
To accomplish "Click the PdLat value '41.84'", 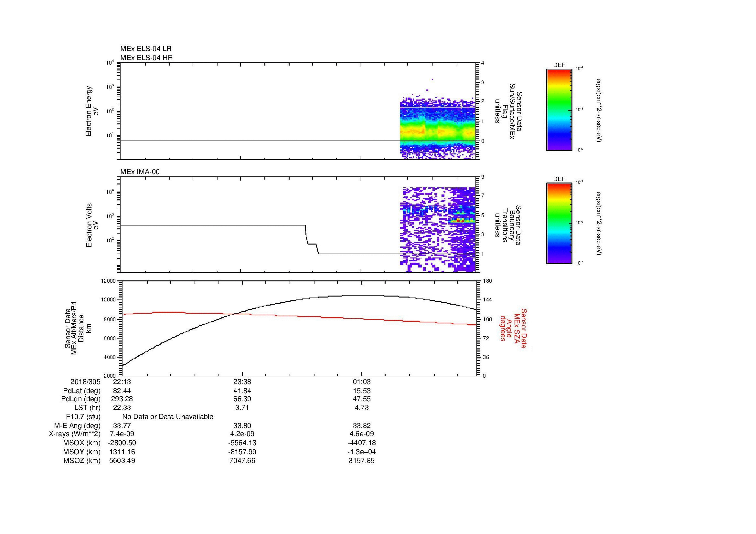I will tap(242, 391).
